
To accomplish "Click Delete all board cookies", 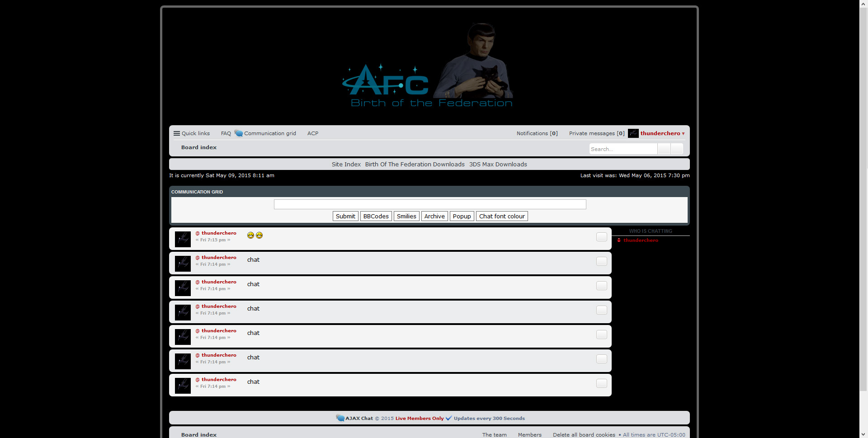I will pos(584,435).
